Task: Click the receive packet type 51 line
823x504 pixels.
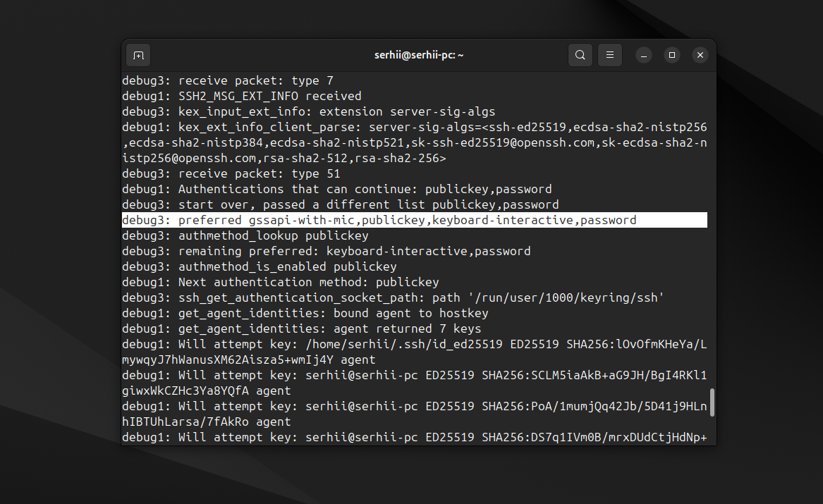Action: click(229, 173)
